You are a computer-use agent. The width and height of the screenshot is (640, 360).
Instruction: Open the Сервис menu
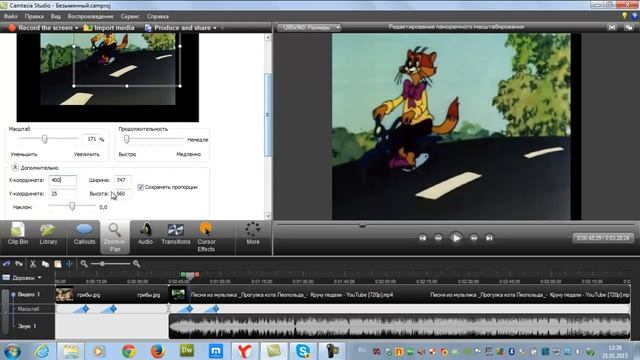(x=130, y=16)
